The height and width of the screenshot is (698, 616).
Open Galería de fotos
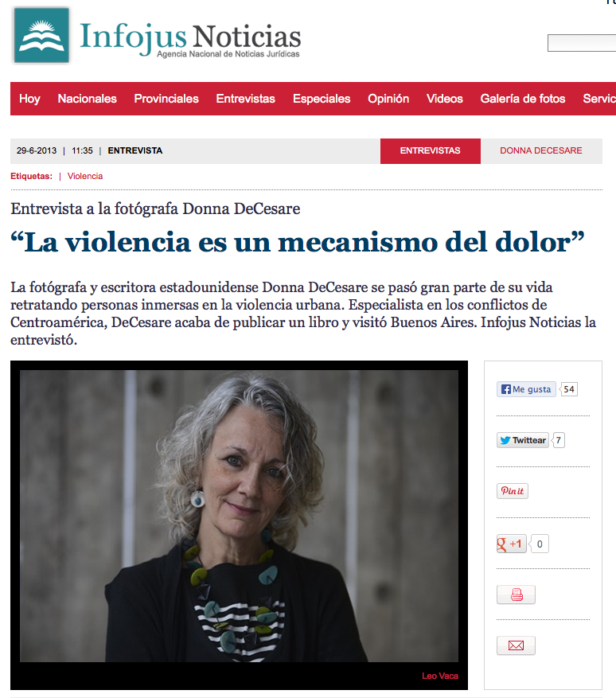pyautogui.click(x=523, y=99)
